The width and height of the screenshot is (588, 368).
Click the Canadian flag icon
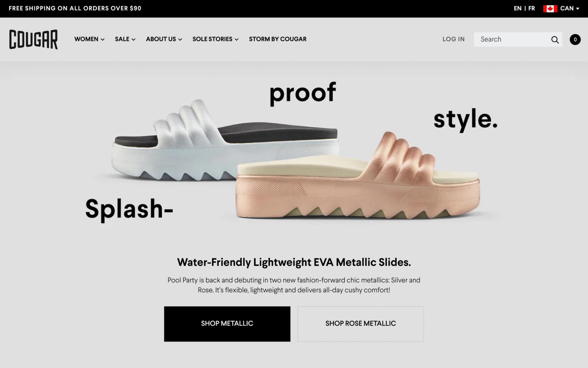550,8
